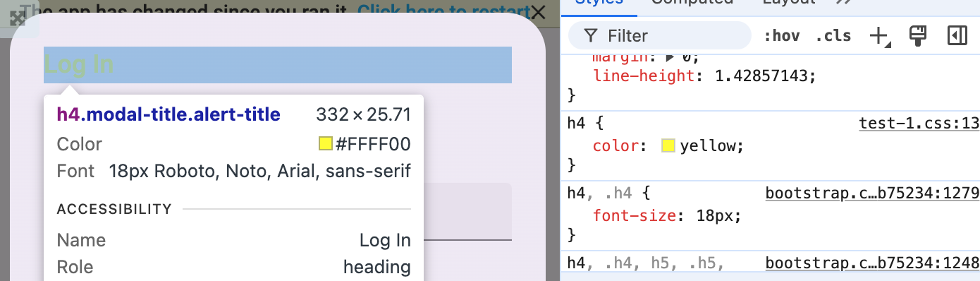Click the expand icon at top-left corner
The height and width of the screenshot is (281, 980).
[17, 18]
